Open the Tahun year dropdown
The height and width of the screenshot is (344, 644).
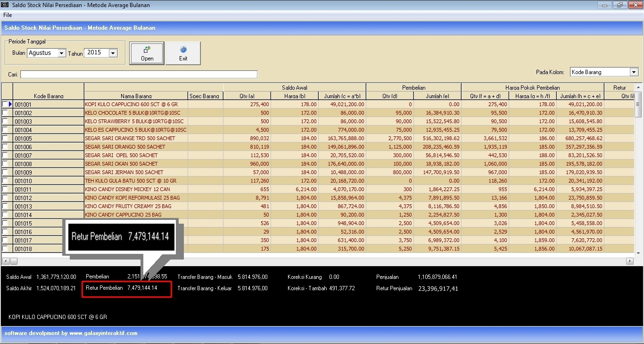coord(113,53)
